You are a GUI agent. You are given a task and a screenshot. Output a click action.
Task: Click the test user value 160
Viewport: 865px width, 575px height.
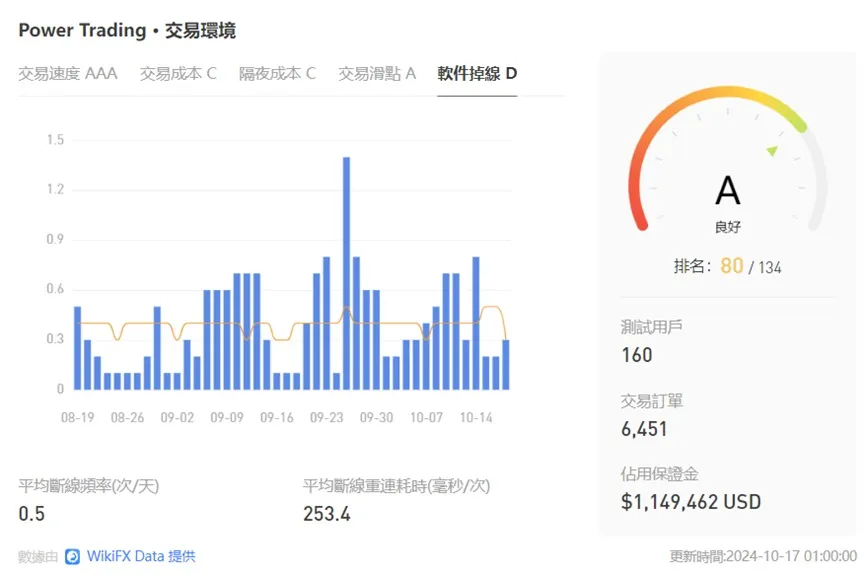(637, 355)
